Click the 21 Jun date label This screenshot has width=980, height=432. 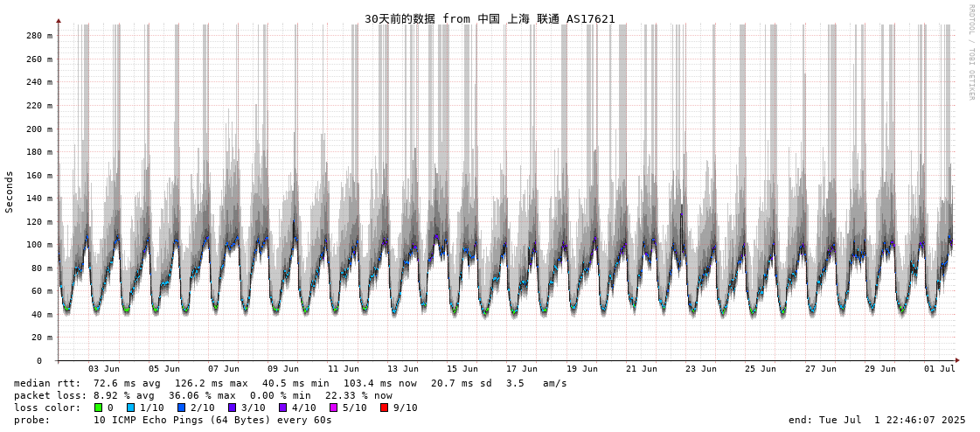pos(642,369)
